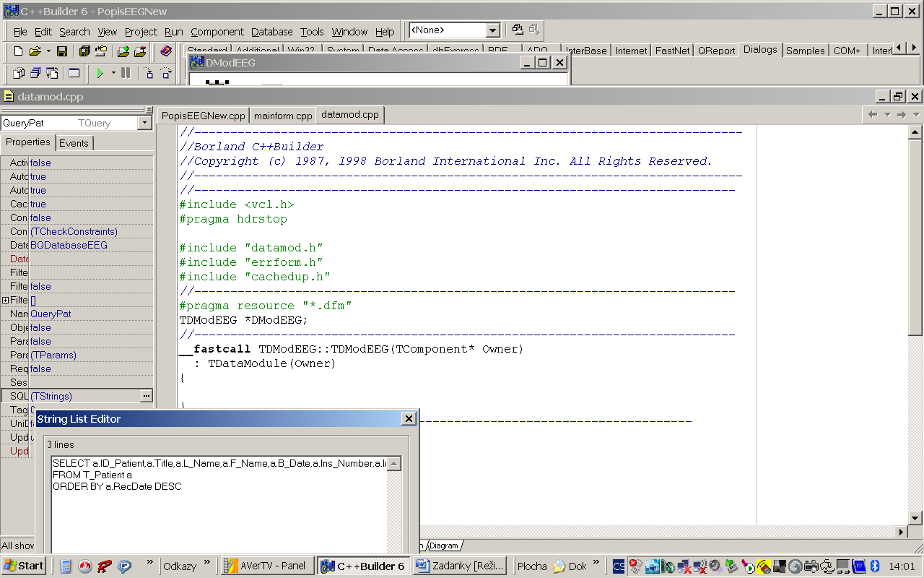Click the Open Project toolbar icon
The image size is (924, 578).
pos(101,51)
